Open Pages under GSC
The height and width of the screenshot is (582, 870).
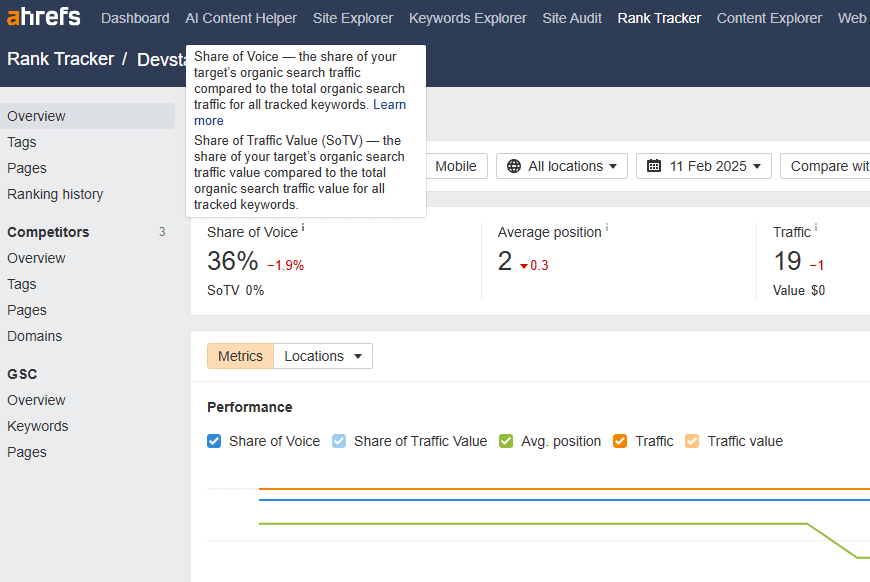27,452
